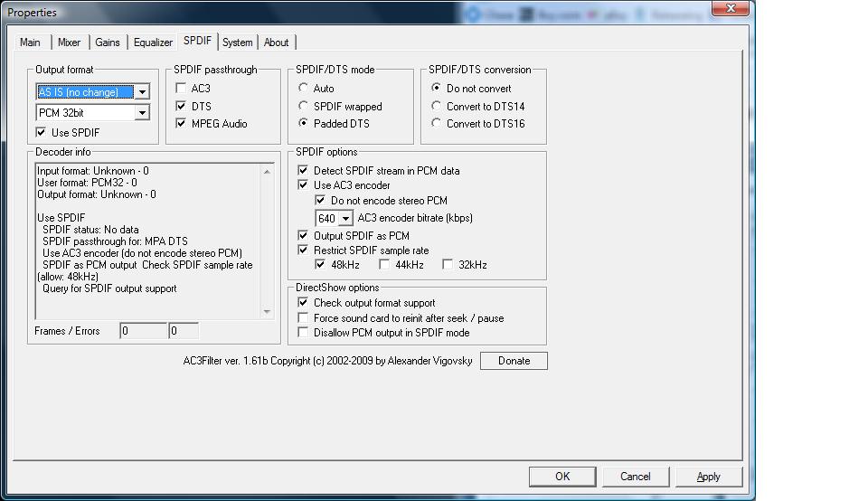Image resolution: width=868 pixels, height=501 pixels.
Task: Open the Equalizer tab
Action: [153, 43]
